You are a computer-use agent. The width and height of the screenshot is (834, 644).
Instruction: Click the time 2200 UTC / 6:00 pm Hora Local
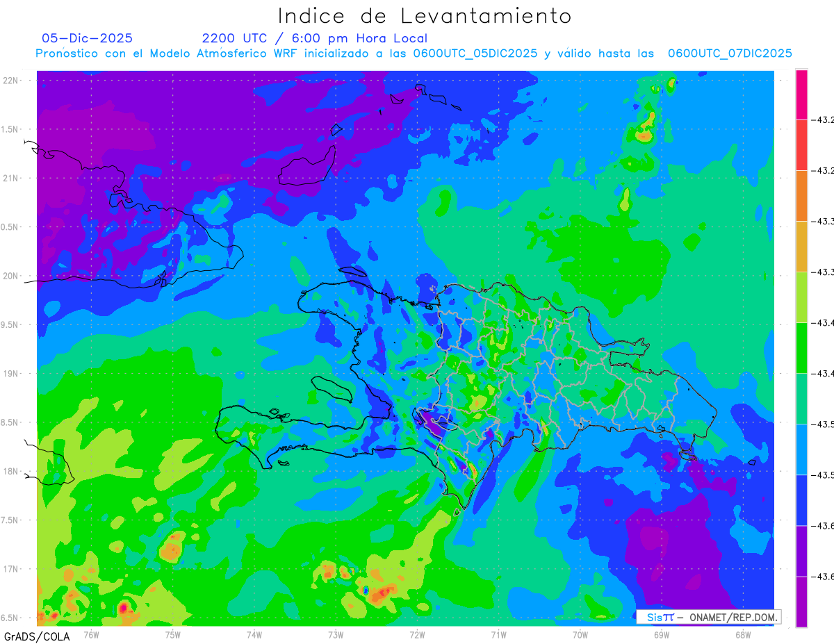(315, 38)
